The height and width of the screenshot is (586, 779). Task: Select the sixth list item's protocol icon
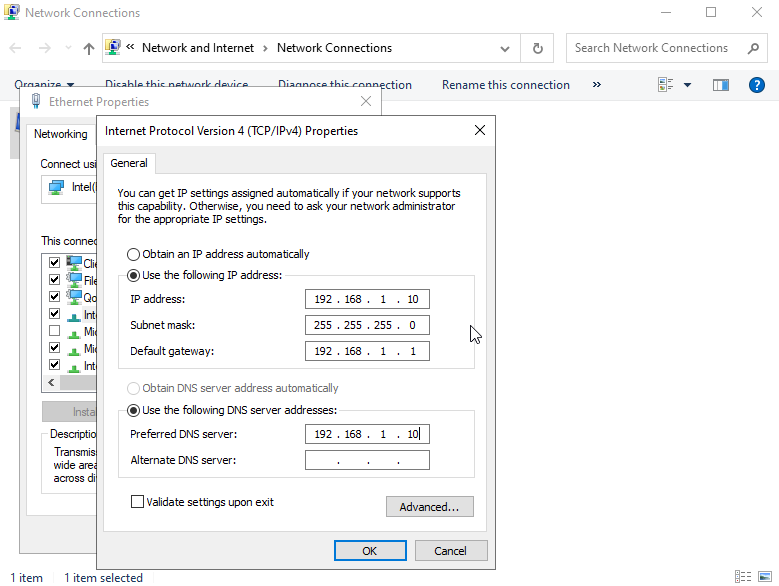(x=74, y=351)
